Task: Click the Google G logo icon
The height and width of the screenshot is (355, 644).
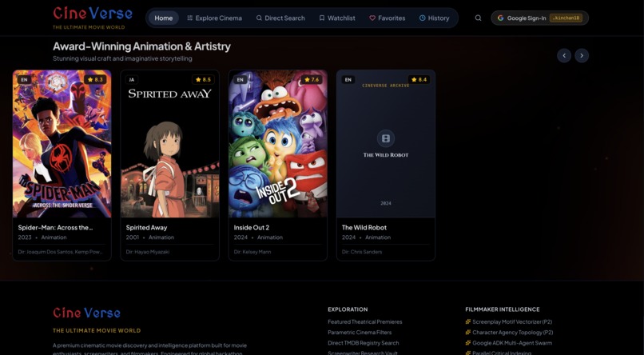Action: (500, 18)
